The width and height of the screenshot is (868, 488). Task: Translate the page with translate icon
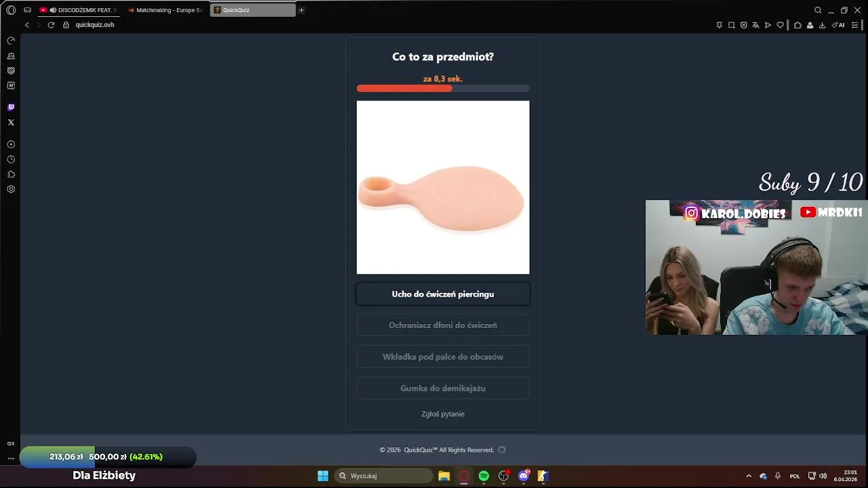755,25
